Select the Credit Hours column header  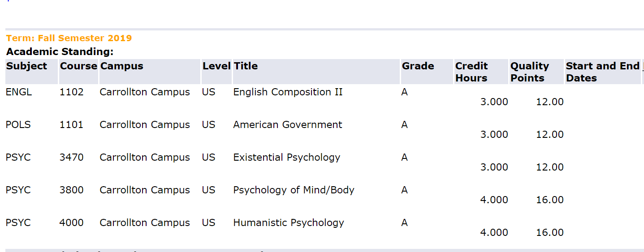(471, 72)
